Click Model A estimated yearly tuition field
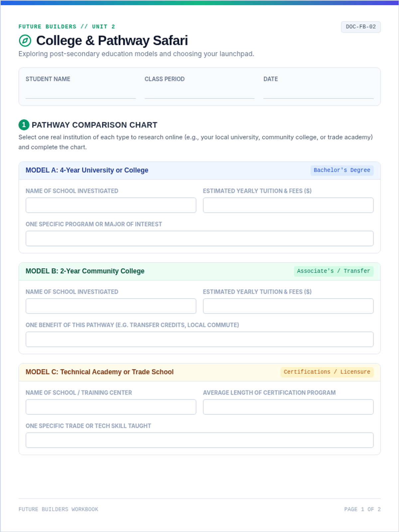The height and width of the screenshot is (532, 399). pyautogui.click(x=288, y=205)
